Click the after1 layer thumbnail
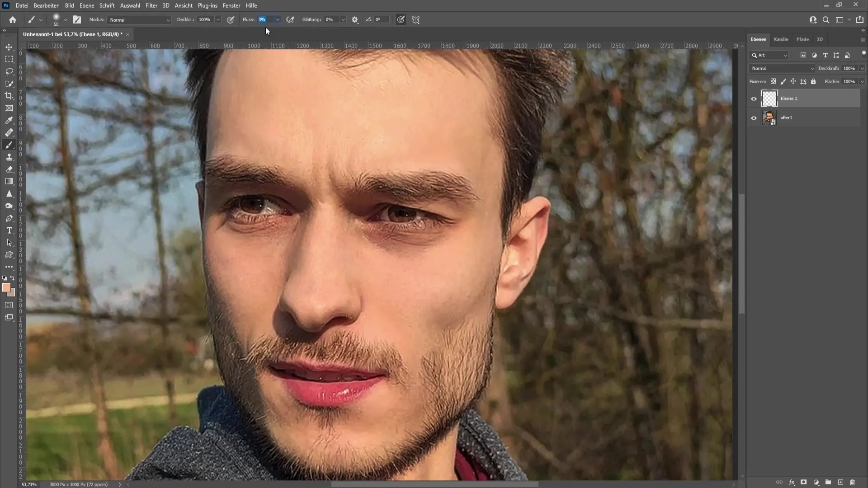 tap(769, 117)
